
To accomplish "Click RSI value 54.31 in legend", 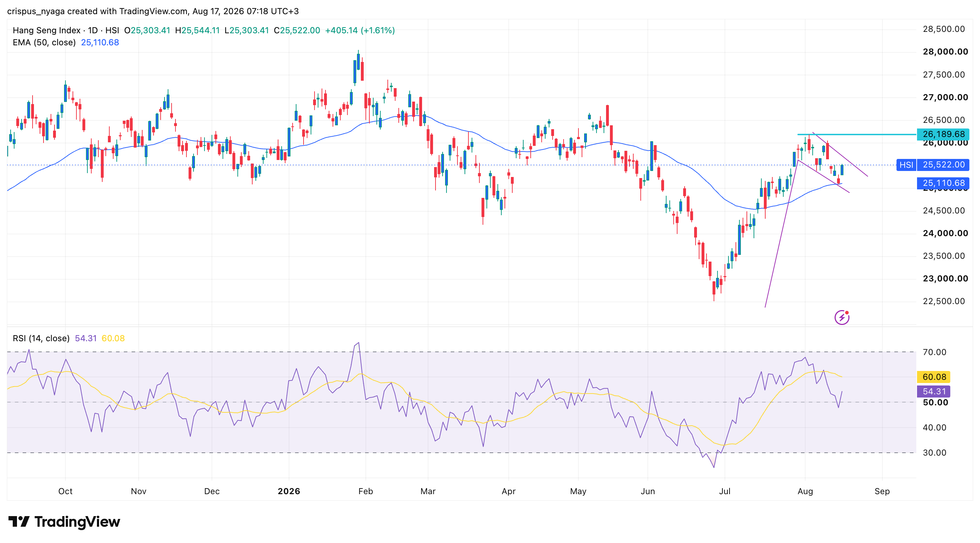I will pyautogui.click(x=86, y=338).
